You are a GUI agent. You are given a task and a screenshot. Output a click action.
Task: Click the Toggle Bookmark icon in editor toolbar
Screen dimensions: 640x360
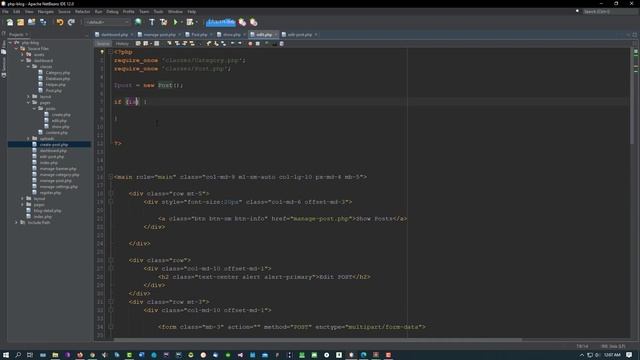point(224,44)
